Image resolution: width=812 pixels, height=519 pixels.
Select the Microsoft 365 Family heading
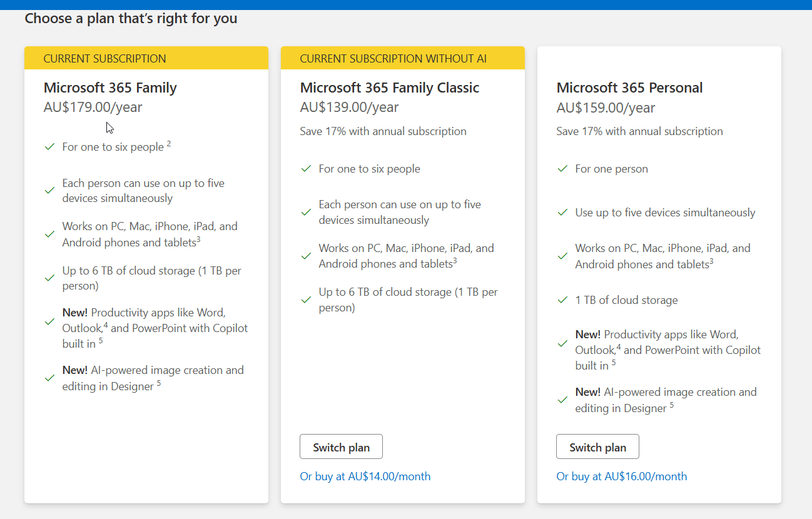tap(110, 88)
